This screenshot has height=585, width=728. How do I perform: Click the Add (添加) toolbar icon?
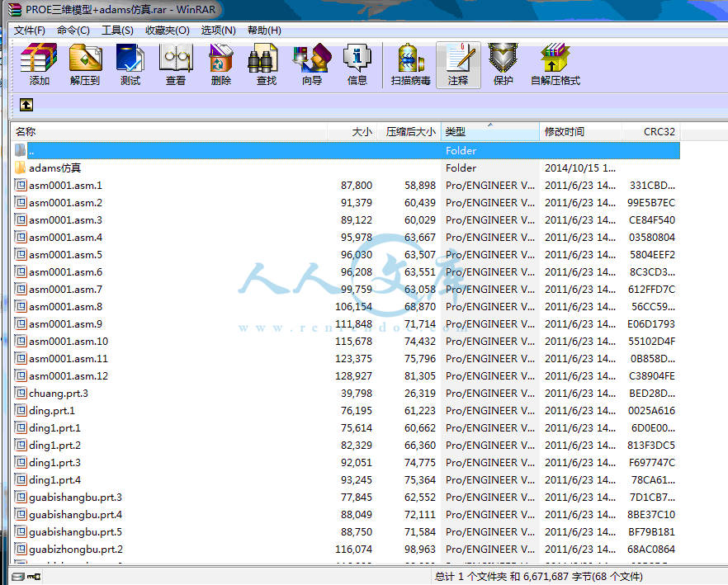(39, 64)
